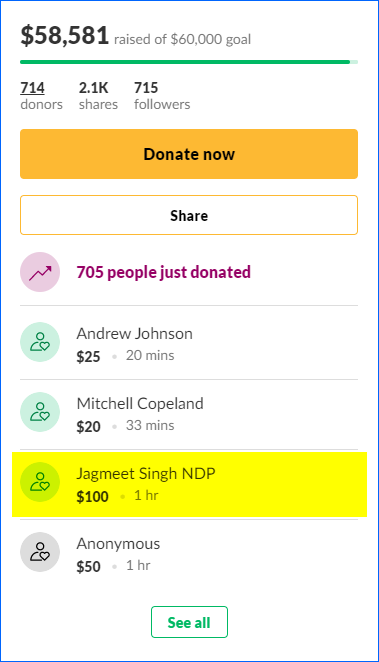
Task: Click the $100 donation amount
Action: tap(92, 496)
